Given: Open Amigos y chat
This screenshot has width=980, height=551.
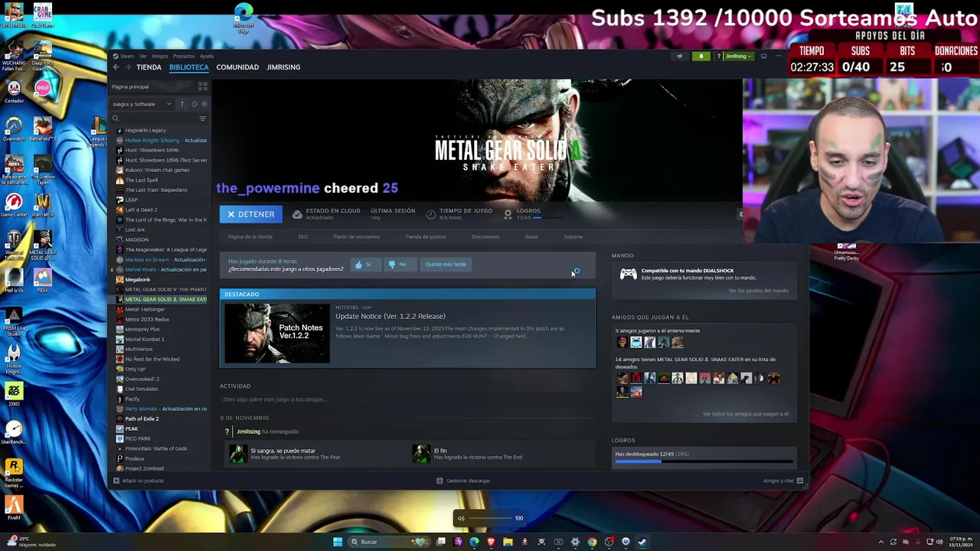Looking at the screenshot, I should pos(782,481).
